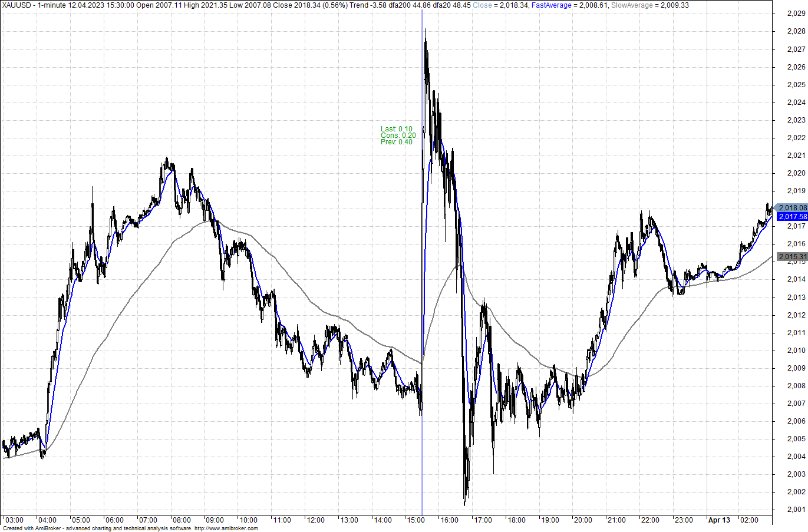Click the 13:00 time axis label
Viewport: 808px width, 532px height.
(349, 520)
